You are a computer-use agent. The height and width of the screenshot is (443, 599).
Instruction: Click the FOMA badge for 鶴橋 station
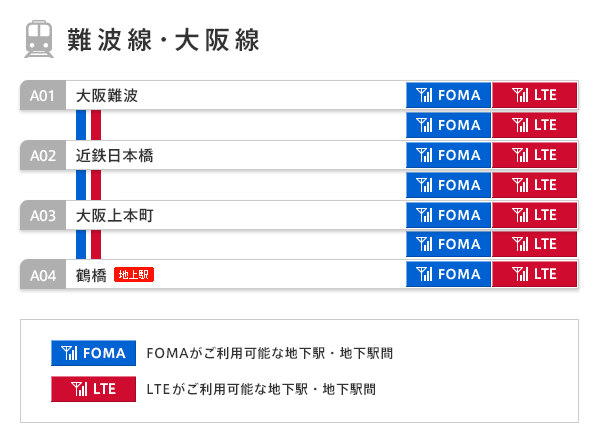(x=448, y=274)
